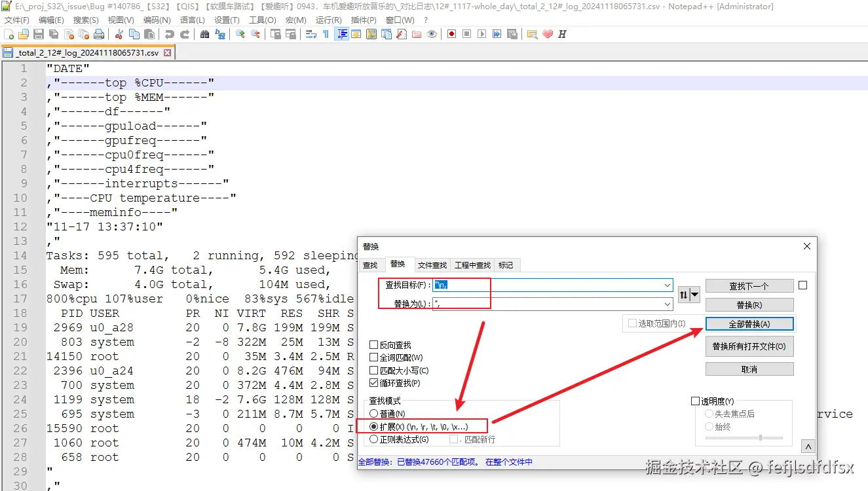Click the Print toolbar icon

98,34
